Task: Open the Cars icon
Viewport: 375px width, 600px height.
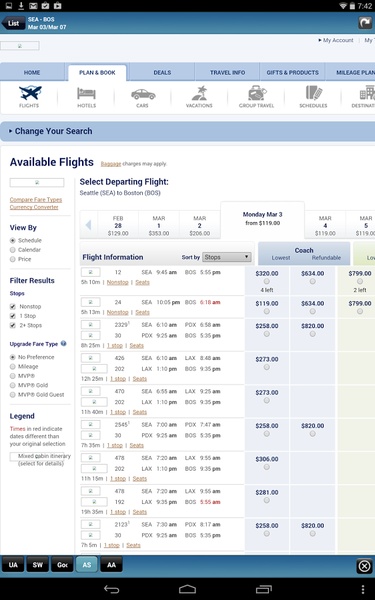Action: 143,94
